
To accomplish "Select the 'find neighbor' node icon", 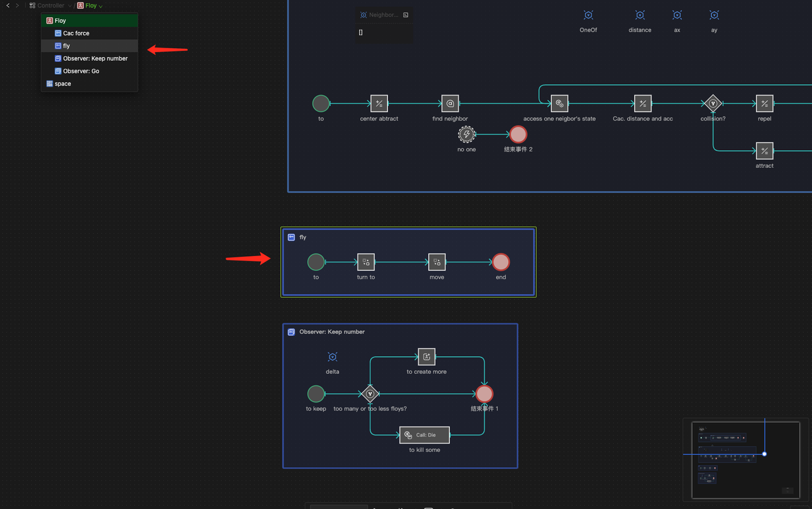I will pos(450,103).
